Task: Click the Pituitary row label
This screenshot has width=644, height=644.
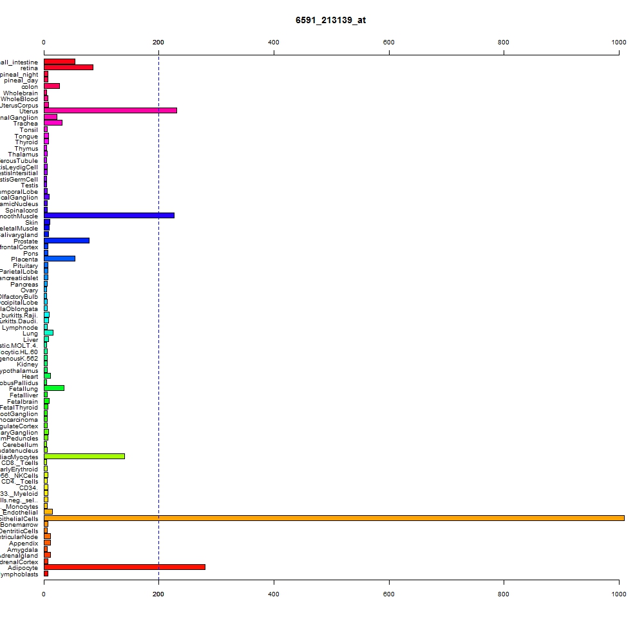Action: point(26,266)
